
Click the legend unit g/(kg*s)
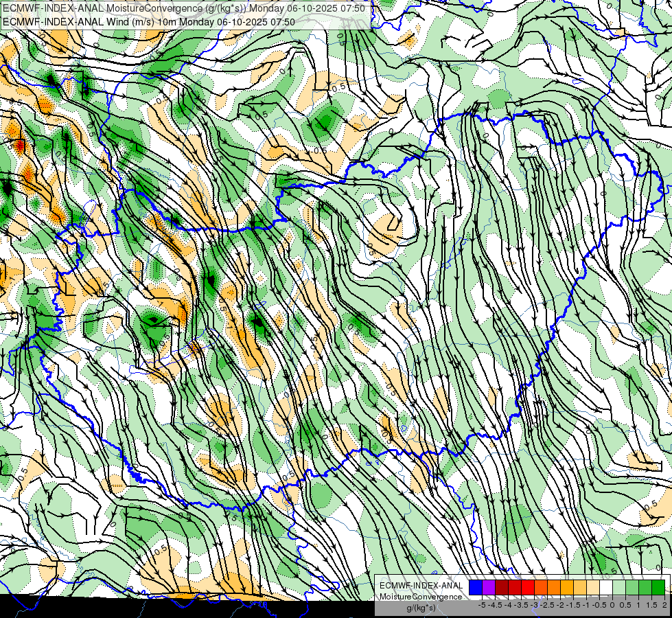click(421, 608)
